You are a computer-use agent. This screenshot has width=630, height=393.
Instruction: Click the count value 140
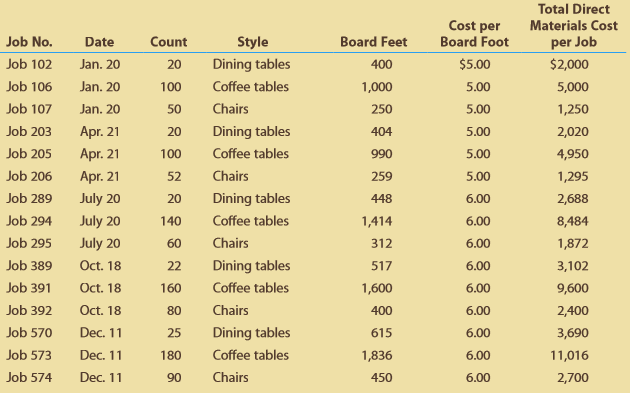pos(171,221)
